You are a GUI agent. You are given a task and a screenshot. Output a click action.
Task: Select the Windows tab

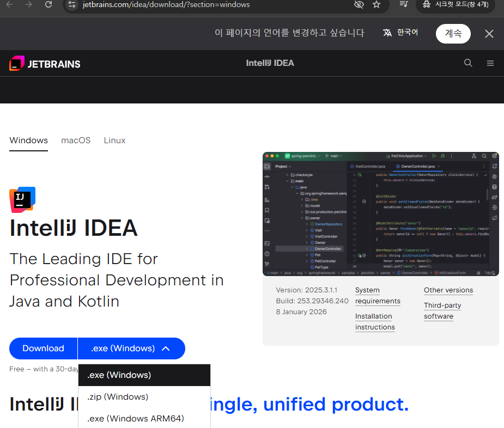click(x=29, y=140)
